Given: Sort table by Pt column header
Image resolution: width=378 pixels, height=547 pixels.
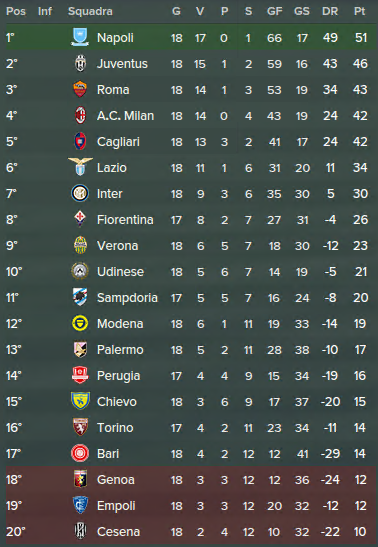Looking at the screenshot, I should pos(360,11).
